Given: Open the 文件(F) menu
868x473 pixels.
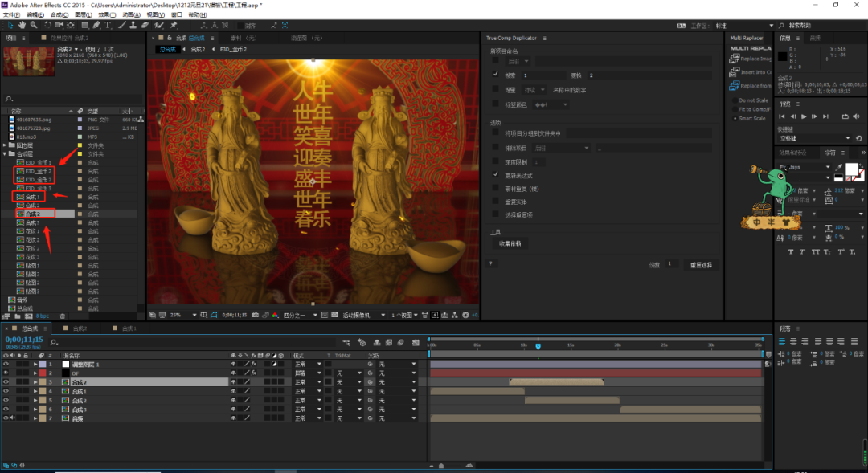Looking at the screenshot, I should (x=11, y=15).
